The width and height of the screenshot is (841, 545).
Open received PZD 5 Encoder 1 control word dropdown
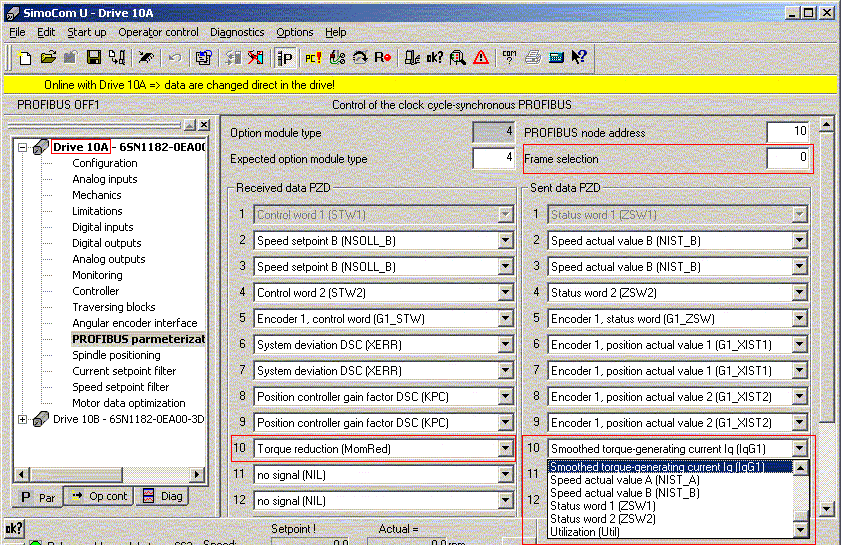tap(505, 319)
